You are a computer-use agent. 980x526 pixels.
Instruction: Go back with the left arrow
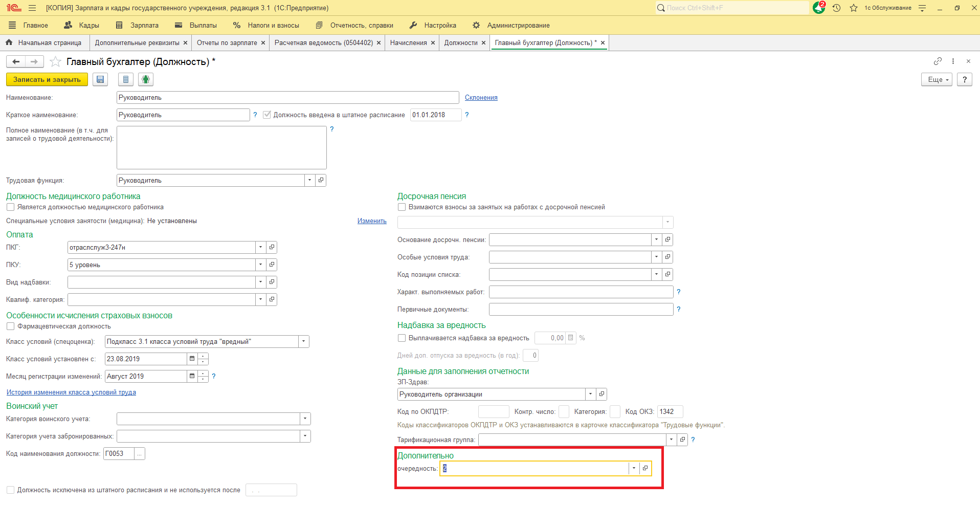pyautogui.click(x=16, y=62)
